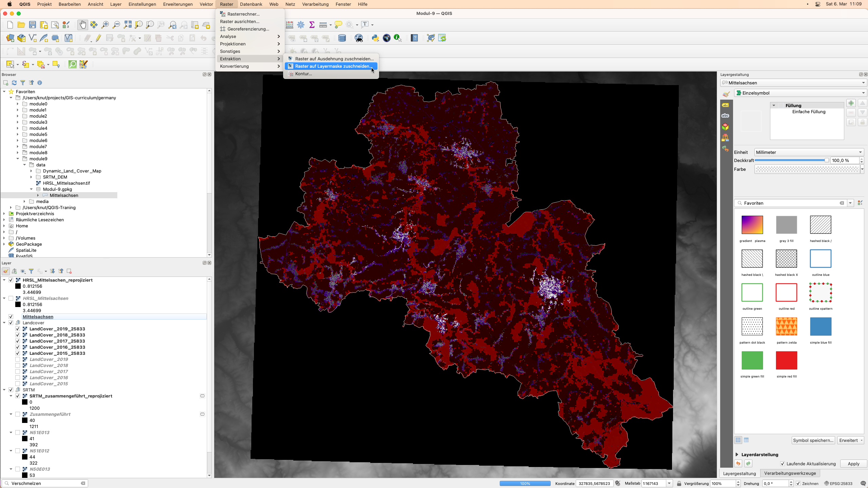This screenshot has width=868, height=488.
Task: Select Kontur menu entry
Action: pos(331,74)
